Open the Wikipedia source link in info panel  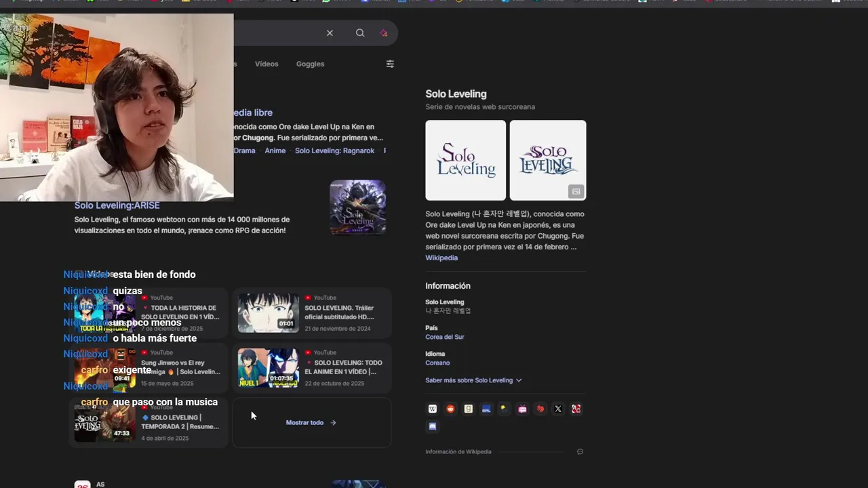coord(441,258)
